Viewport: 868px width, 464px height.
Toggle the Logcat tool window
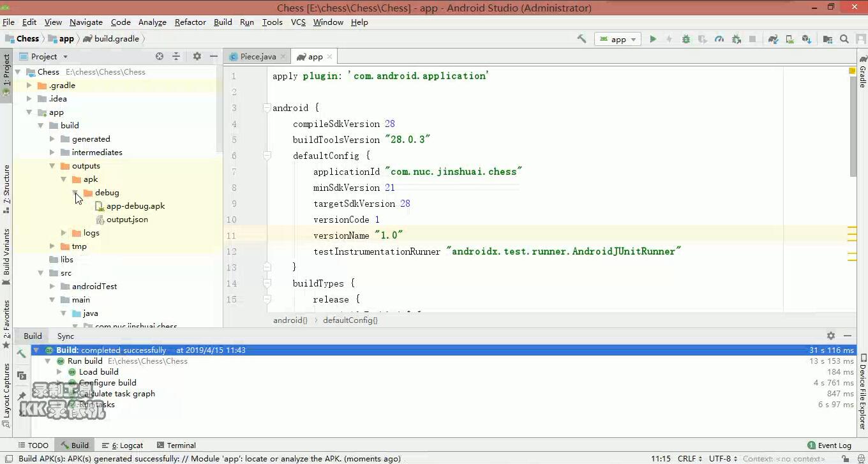coord(123,445)
